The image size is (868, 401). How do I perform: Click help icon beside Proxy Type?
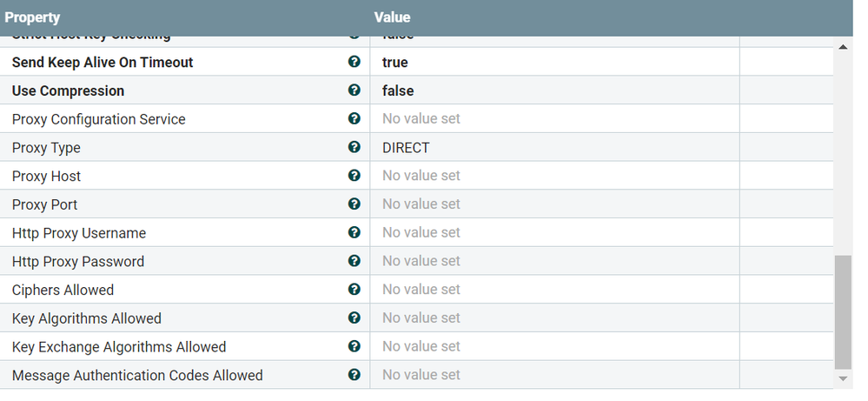point(354,147)
